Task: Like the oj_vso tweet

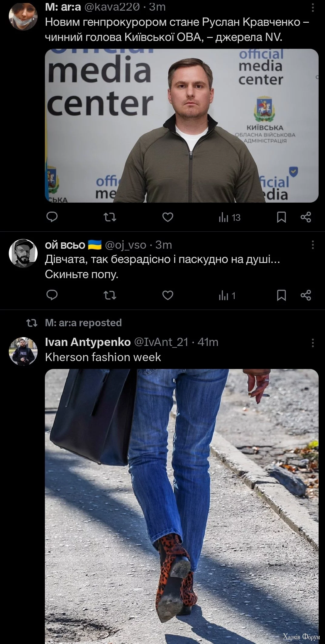Action: pos(168,295)
